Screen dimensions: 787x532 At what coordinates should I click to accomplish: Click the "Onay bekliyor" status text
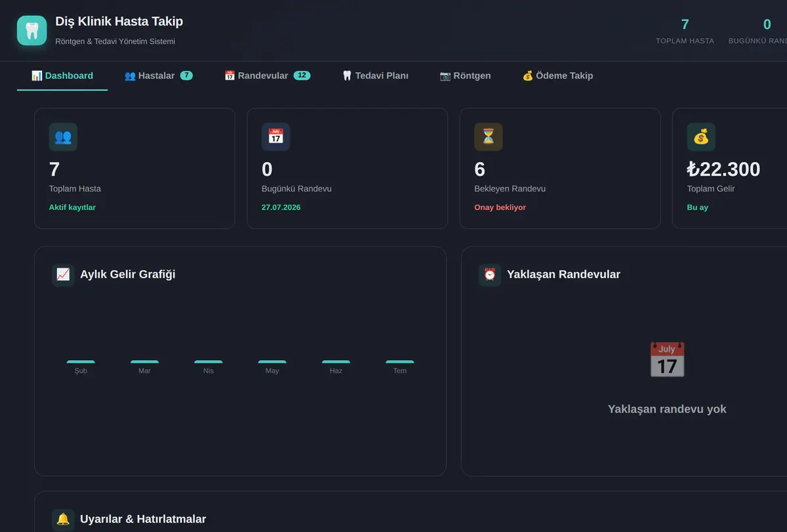(500, 207)
